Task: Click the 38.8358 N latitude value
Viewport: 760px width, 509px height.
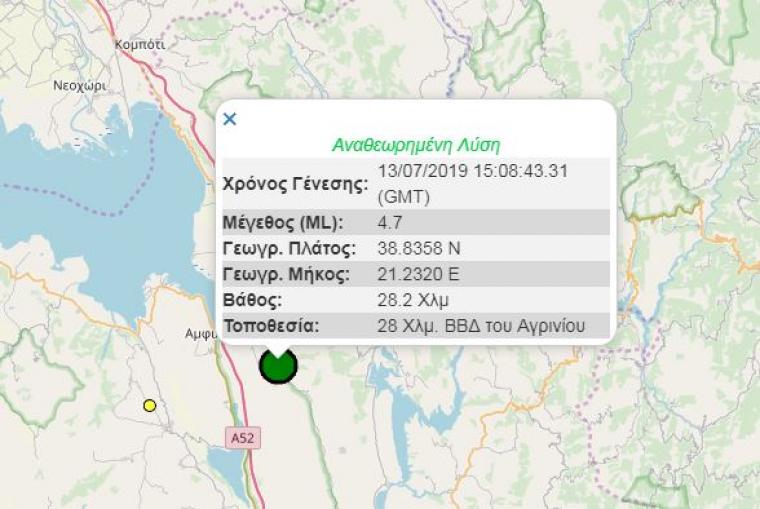Action: coord(419,248)
